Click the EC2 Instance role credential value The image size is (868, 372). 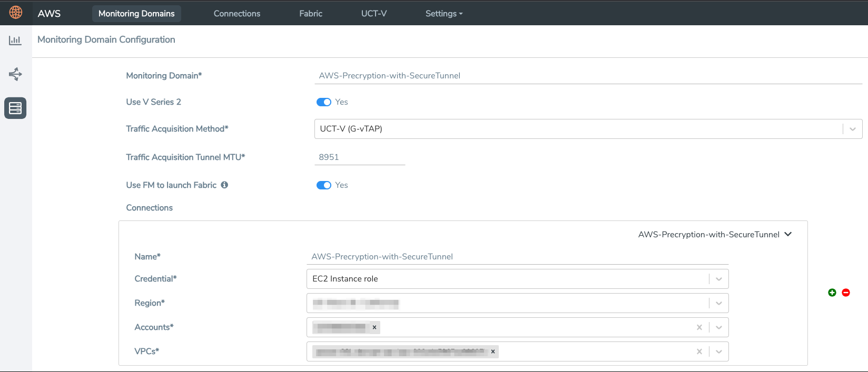[345, 279]
